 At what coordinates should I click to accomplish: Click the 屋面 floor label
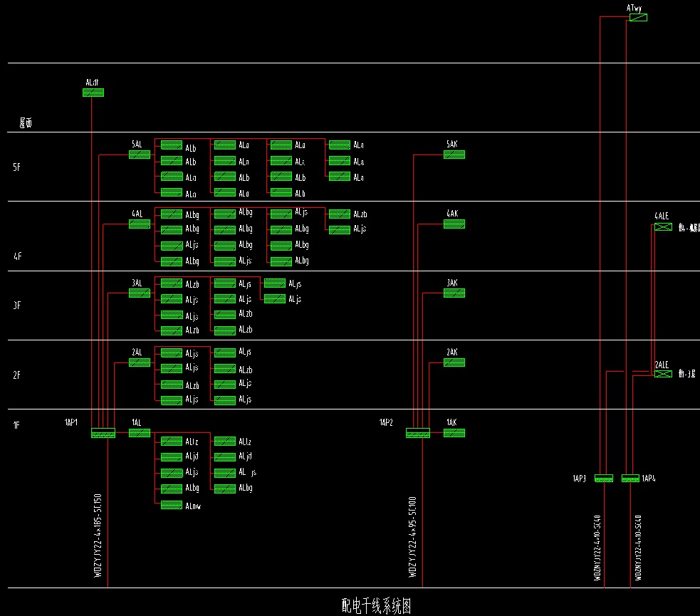pyautogui.click(x=25, y=123)
